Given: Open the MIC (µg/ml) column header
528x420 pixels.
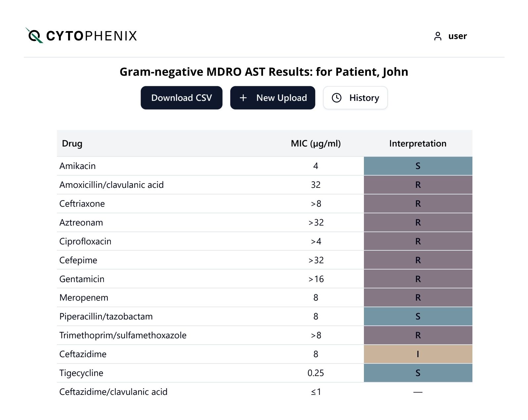Looking at the screenshot, I should click(316, 144).
